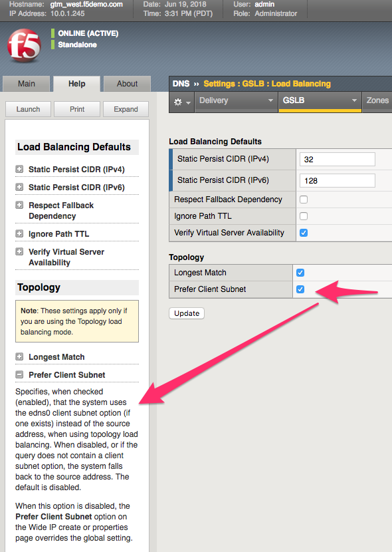Screen dimensions: 392x552
Task: Switch to the Main tab
Action: click(27, 84)
